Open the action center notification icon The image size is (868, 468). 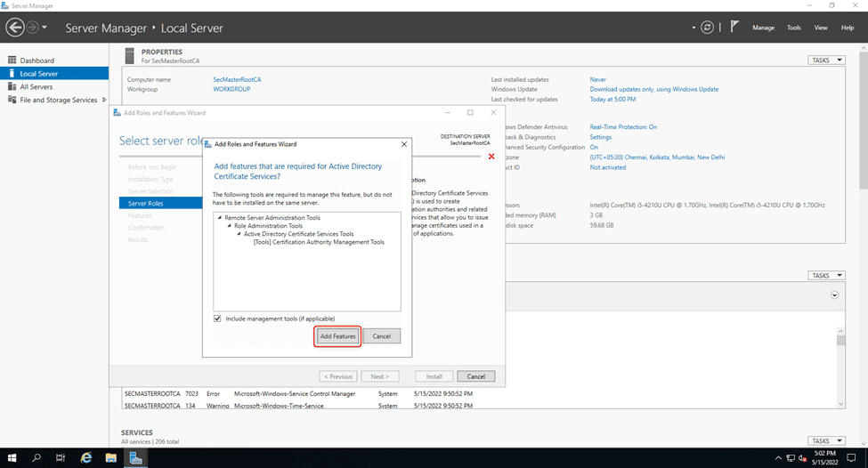[x=851, y=458]
